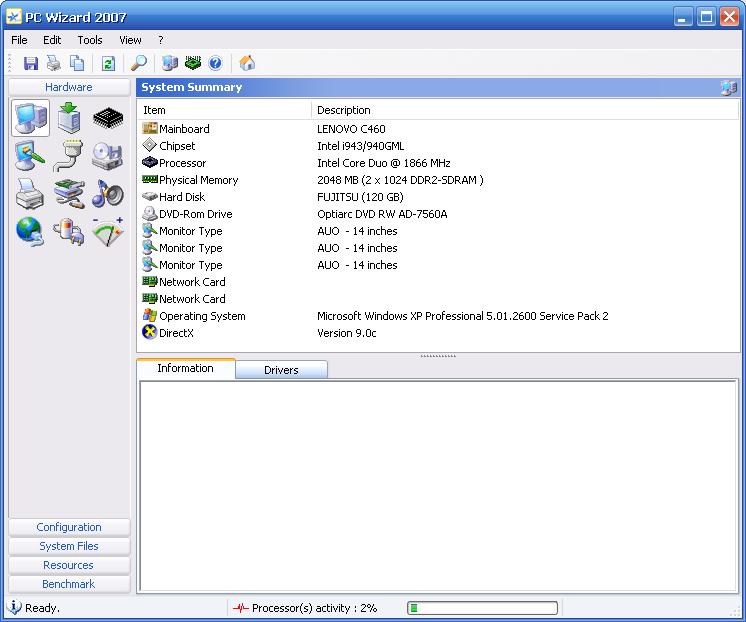Click the Home house toolbar icon
The image size is (746, 622).
click(247, 63)
